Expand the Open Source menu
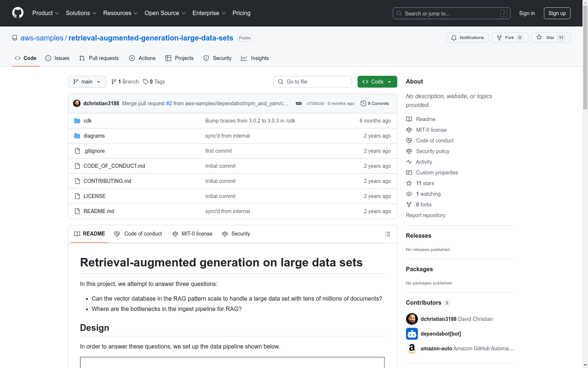The image size is (588, 368). [165, 13]
